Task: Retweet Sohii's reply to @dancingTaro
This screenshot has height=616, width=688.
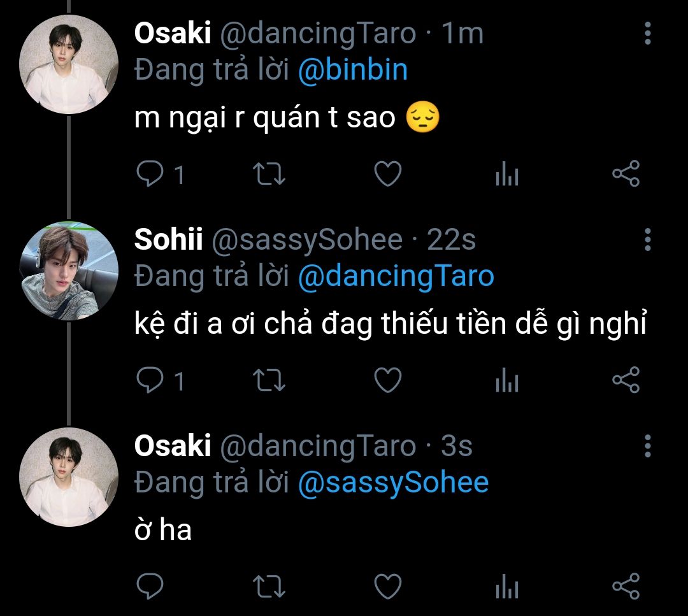Action: (269, 380)
